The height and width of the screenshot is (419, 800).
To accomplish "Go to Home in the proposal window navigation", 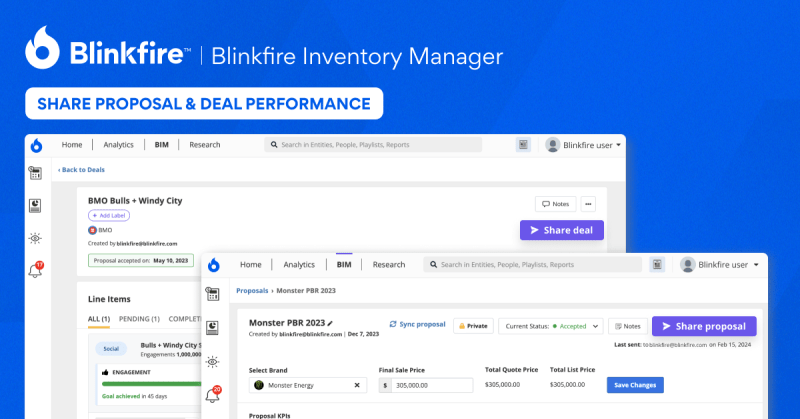I will 251,265.
